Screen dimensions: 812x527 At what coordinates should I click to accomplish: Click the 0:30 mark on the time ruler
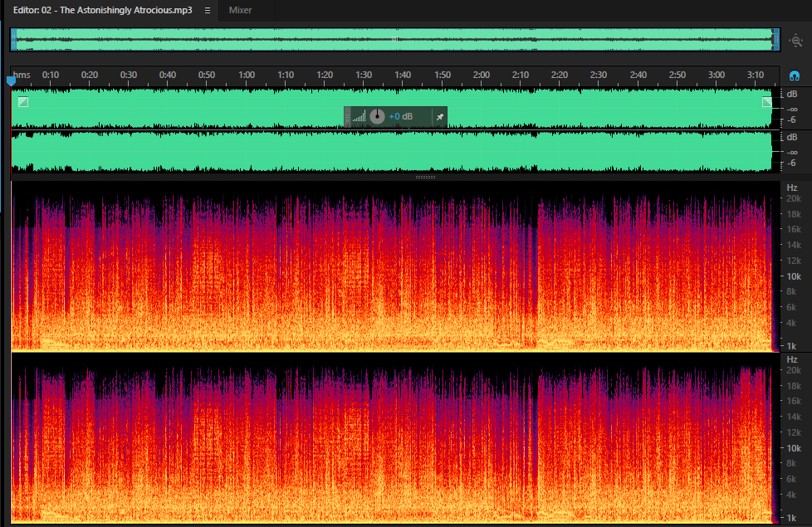tap(129, 75)
